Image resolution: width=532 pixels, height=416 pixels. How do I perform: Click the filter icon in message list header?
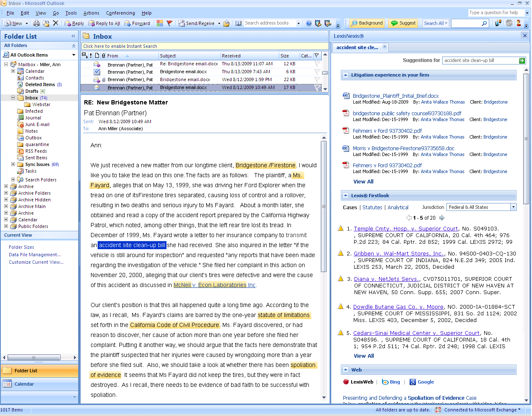click(317, 55)
